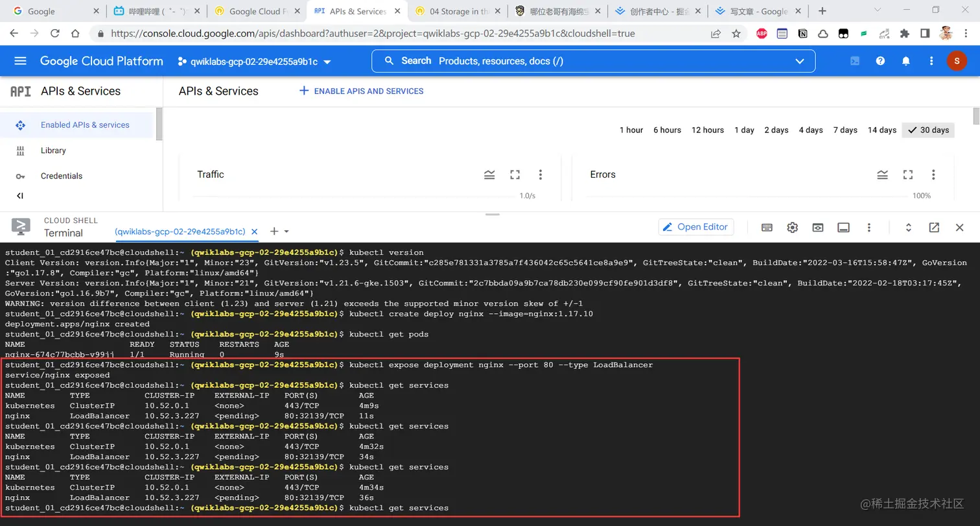Image resolution: width=980 pixels, height=526 pixels.
Task: Expand the search bar dropdown chevron
Action: click(x=800, y=61)
